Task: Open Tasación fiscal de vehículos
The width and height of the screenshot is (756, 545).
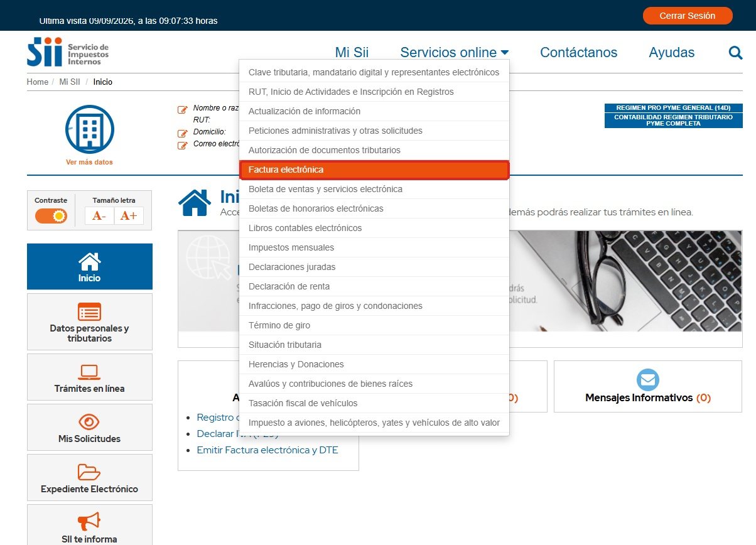Action: [x=374, y=403]
